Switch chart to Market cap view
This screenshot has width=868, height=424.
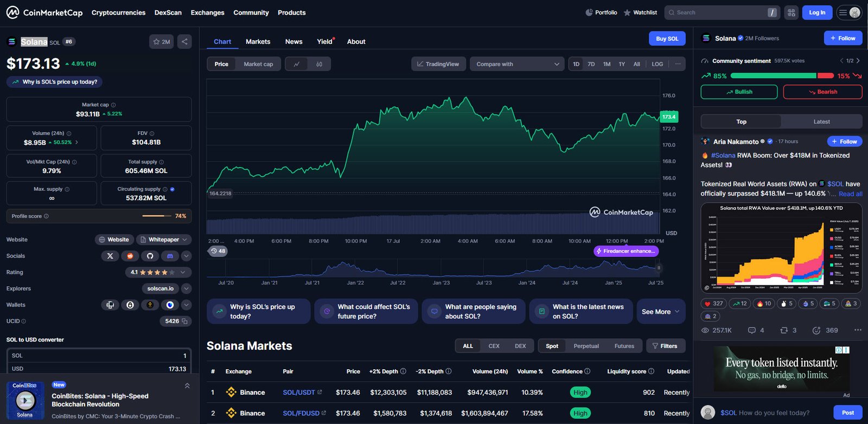(258, 64)
